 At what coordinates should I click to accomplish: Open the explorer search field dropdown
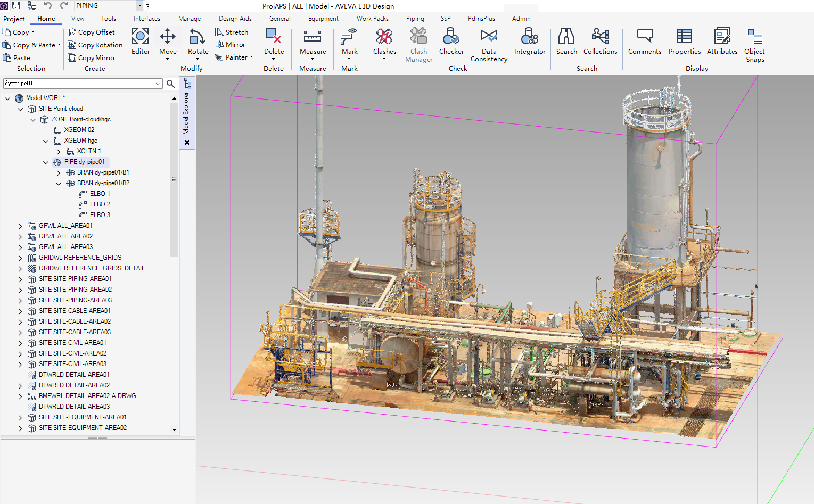158,84
